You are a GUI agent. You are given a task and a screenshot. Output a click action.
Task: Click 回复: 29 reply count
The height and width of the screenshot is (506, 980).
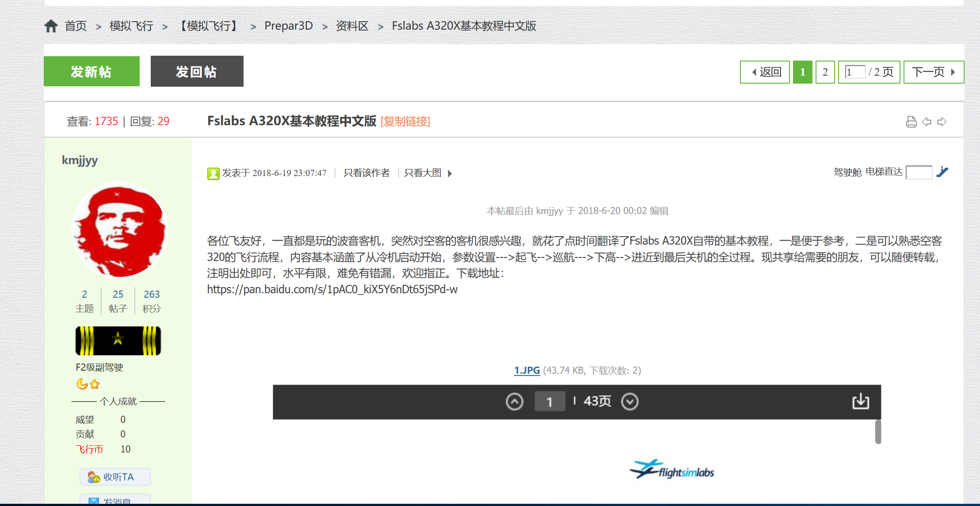(150, 122)
